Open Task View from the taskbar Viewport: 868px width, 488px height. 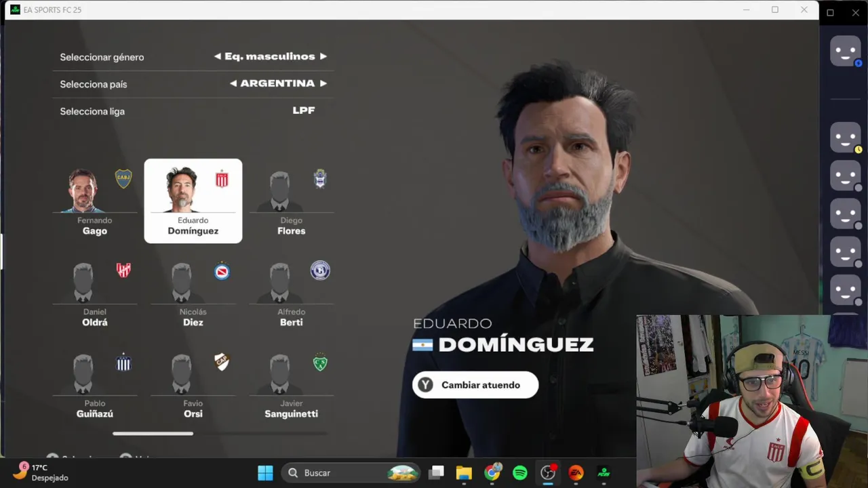pos(437,472)
